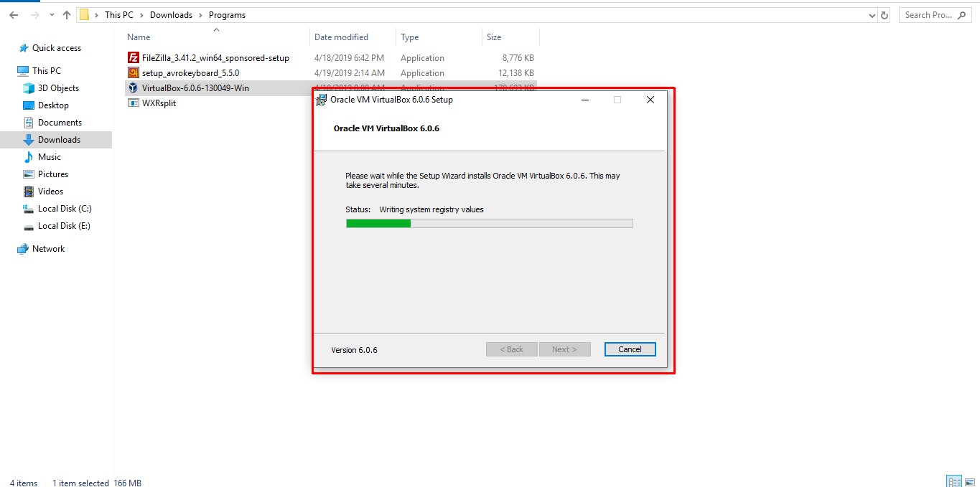Image resolution: width=980 pixels, height=487 pixels.
Task: Open Music folder in sidebar
Action: tap(50, 157)
